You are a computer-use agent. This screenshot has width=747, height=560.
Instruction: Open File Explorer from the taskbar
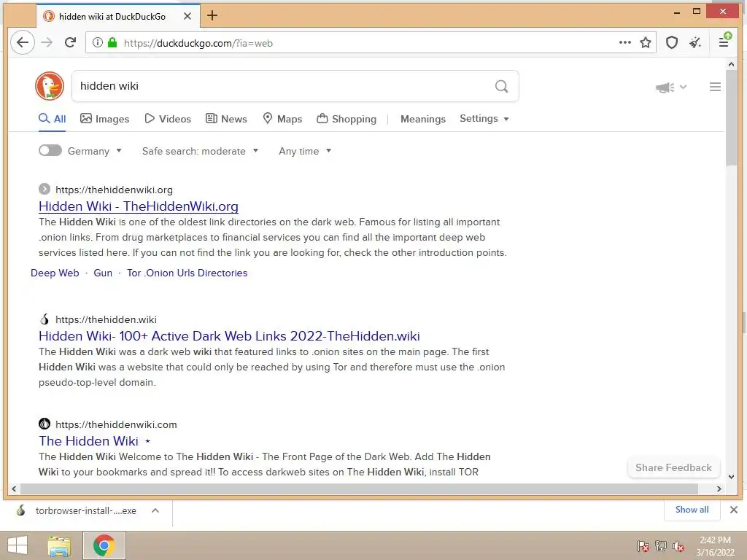click(59, 545)
